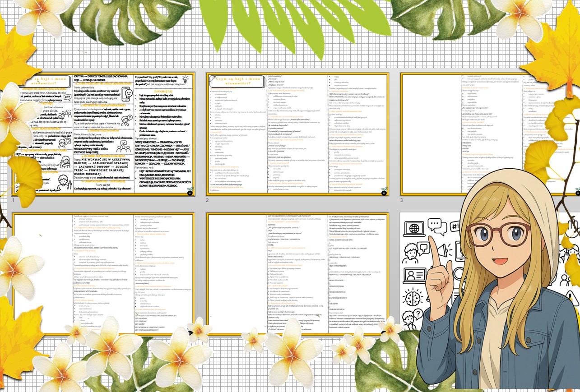Click the ZAPAMIĘTAJ heading on slide 1
Screen dimensions: 580x392
pos(164,91)
